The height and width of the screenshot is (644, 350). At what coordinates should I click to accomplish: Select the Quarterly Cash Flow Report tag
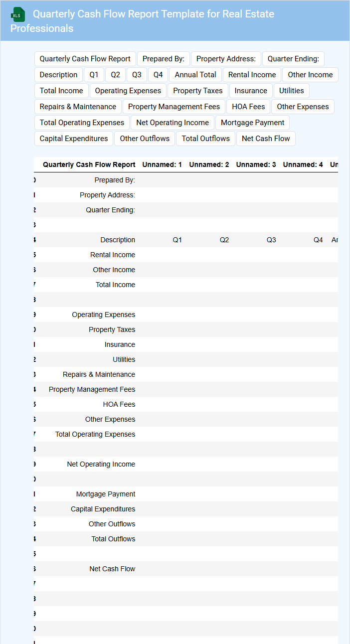85,59
